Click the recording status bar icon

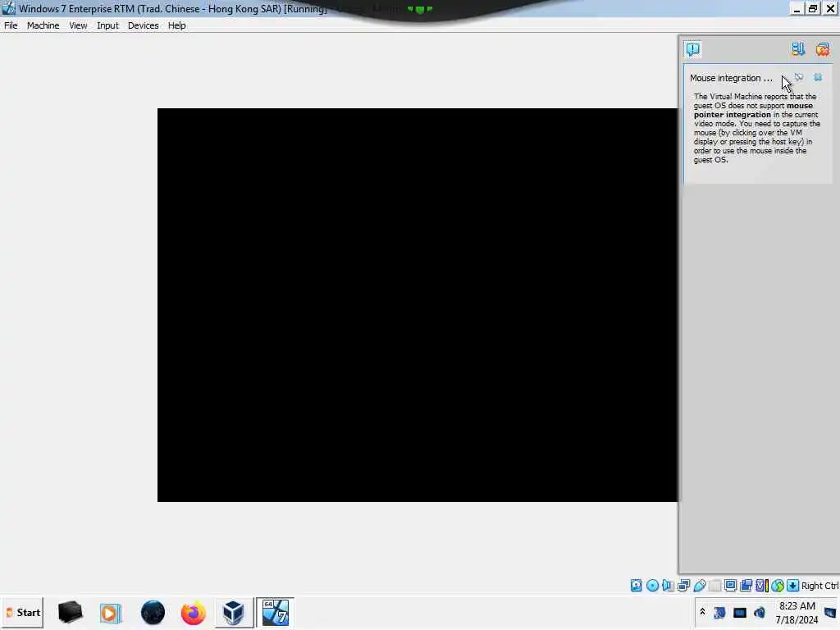tap(746, 586)
